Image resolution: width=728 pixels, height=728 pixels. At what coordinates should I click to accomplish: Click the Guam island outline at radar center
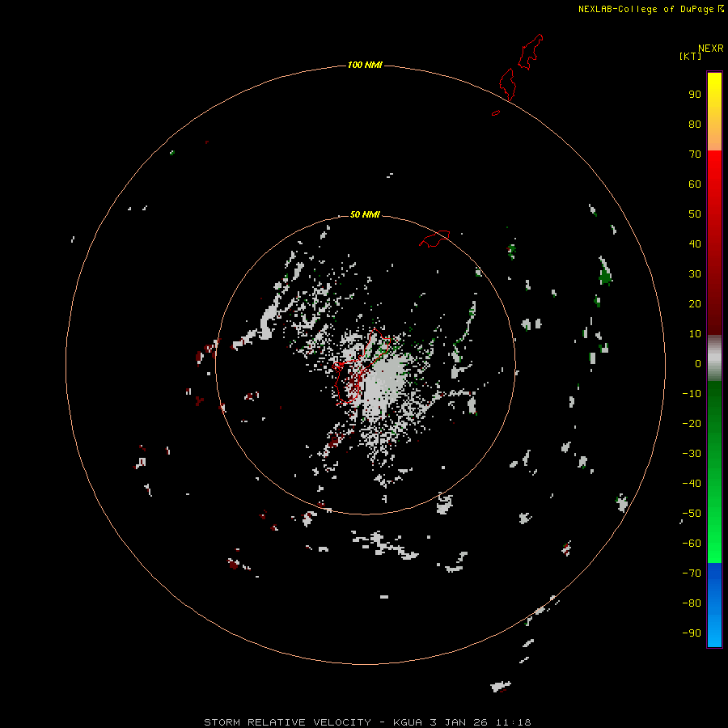[360, 366]
